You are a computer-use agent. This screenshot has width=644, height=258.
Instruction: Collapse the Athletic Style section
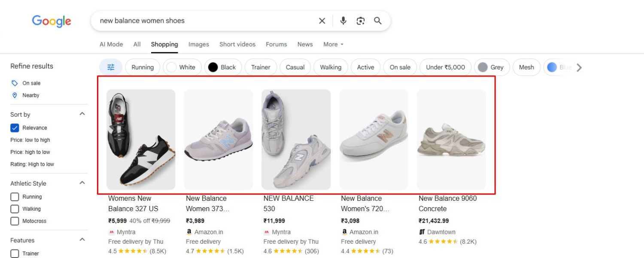point(82,182)
